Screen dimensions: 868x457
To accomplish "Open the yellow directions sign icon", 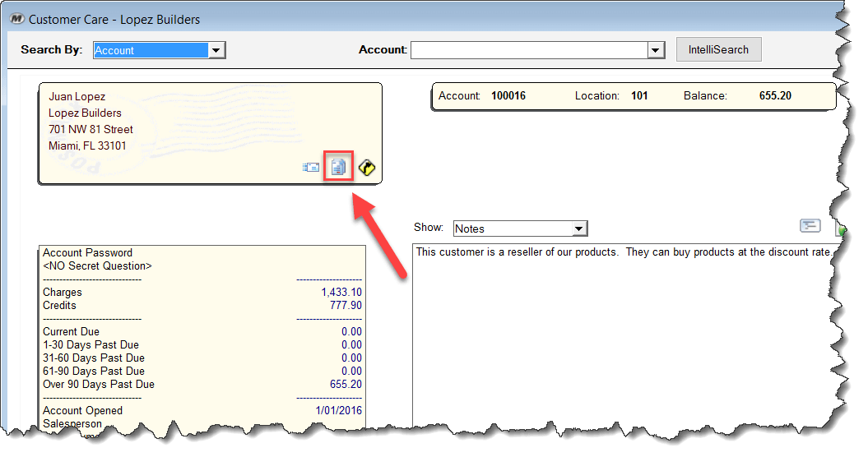I will click(x=366, y=167).
